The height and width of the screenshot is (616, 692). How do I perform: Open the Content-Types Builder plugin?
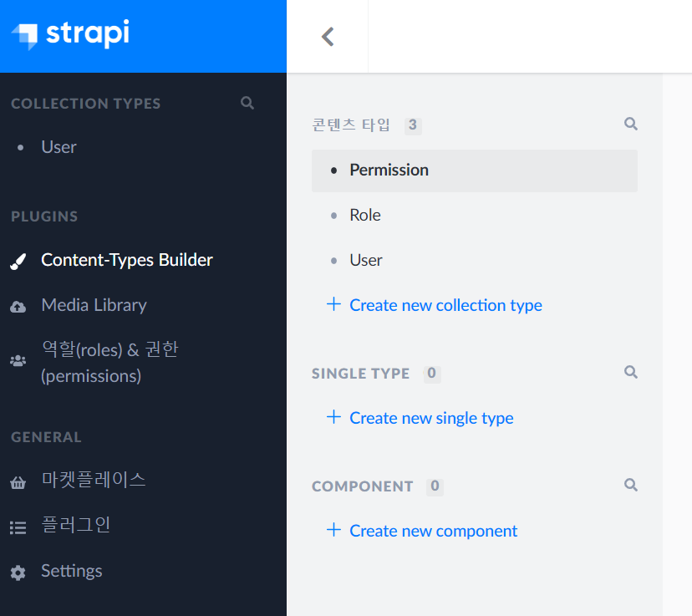127,260
